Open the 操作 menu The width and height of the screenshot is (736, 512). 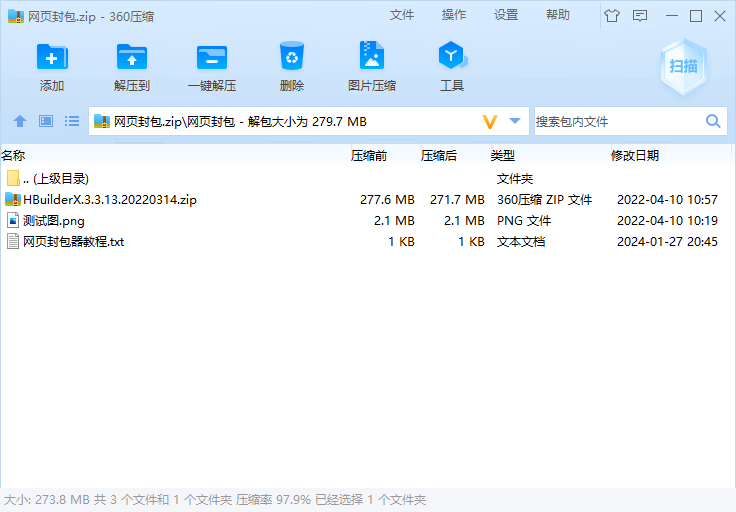tap(454, 15)
